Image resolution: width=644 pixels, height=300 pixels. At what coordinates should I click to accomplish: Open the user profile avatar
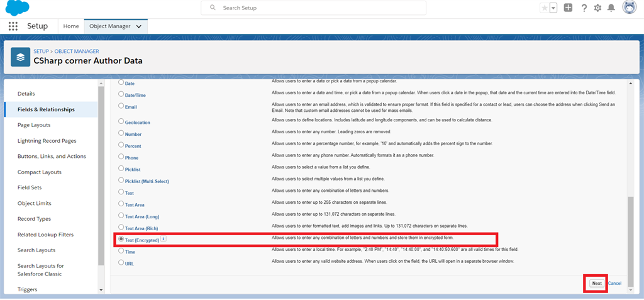coord(629,8)
